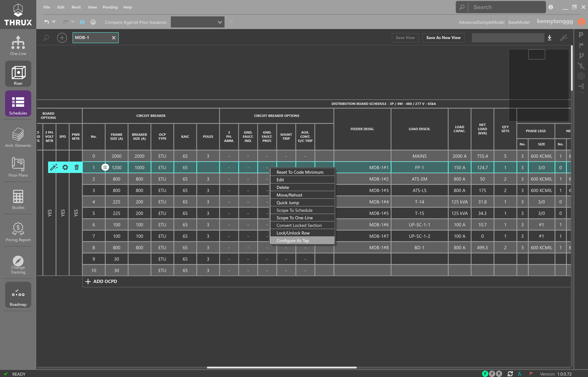Click the schedule search magnifier icon
Viewport: 588px width, 377px height.
(46, 38)
